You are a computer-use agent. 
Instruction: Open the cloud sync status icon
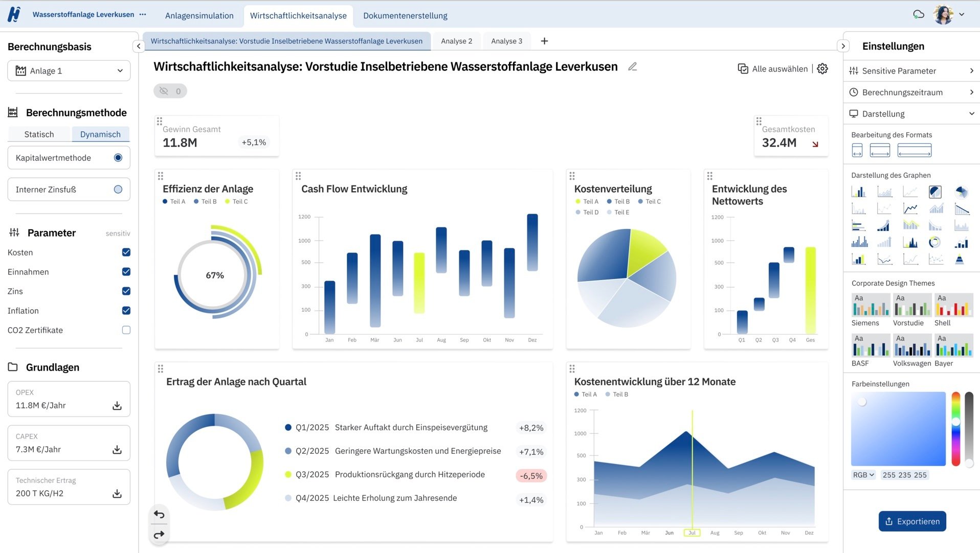pos(919,14)
